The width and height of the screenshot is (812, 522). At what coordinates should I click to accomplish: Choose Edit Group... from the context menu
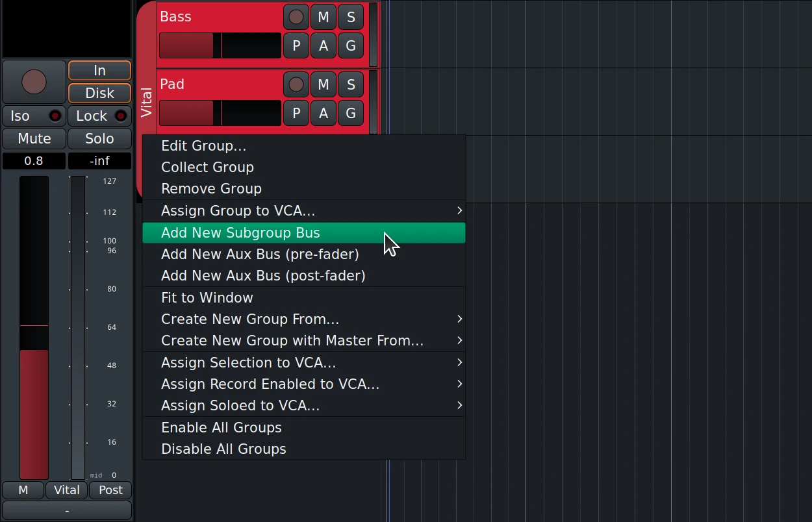click(x=304, y=146)
